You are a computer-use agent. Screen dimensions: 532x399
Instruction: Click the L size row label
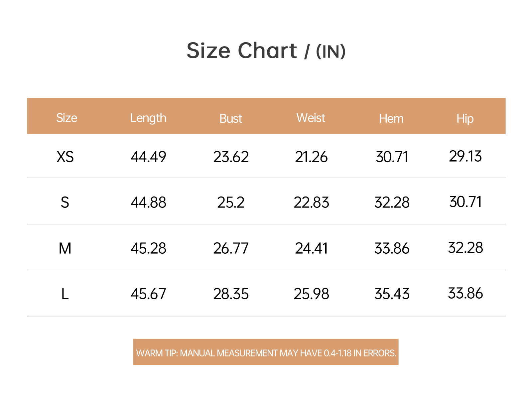(x=65, y=294)
